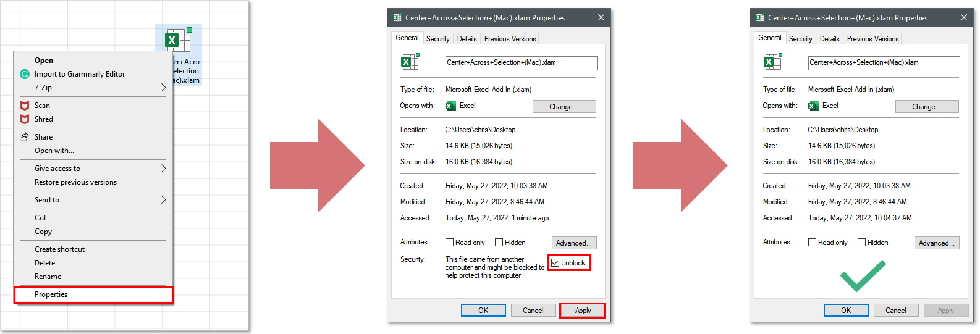Check the Unblock checkbox
Viewport: 980px width, 334px height.
click(555, 263)
